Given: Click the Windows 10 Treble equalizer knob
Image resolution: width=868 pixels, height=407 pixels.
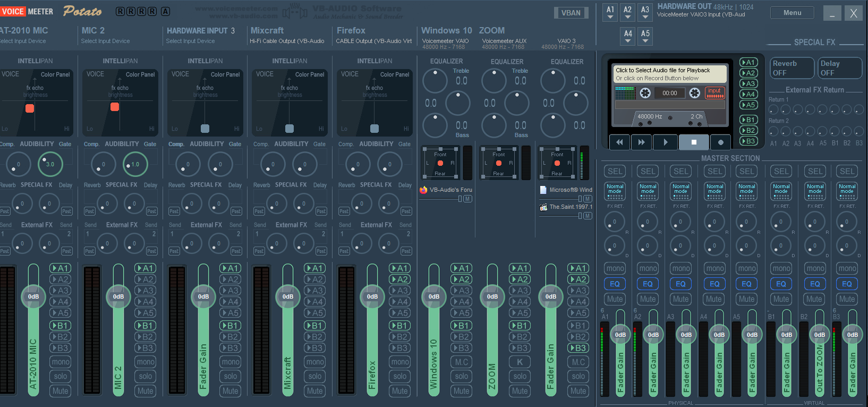Looking at the screenshot, I should (435, 80).
